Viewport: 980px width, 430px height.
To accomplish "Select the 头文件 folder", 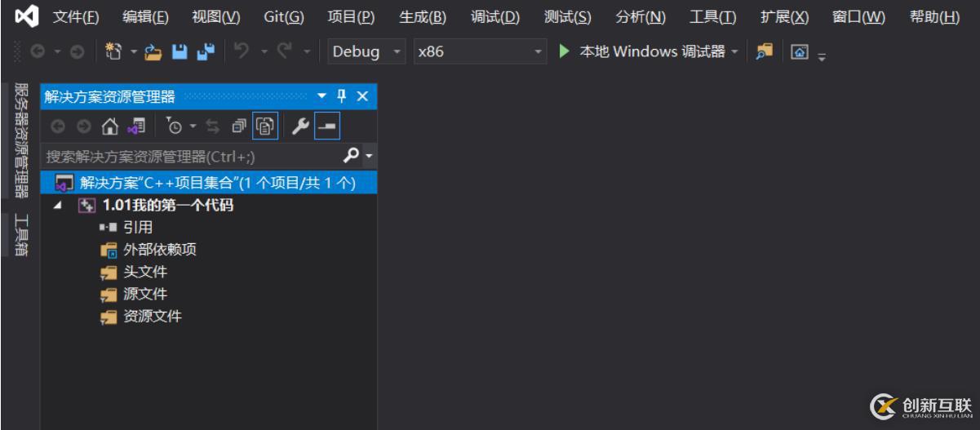I will pyautogui.click(x=145, y=272).
